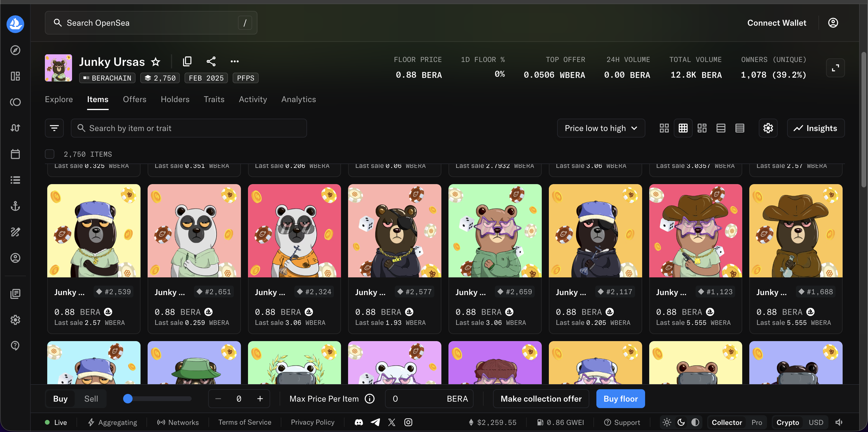Open the OpenSea home logo

coord(15,24)
